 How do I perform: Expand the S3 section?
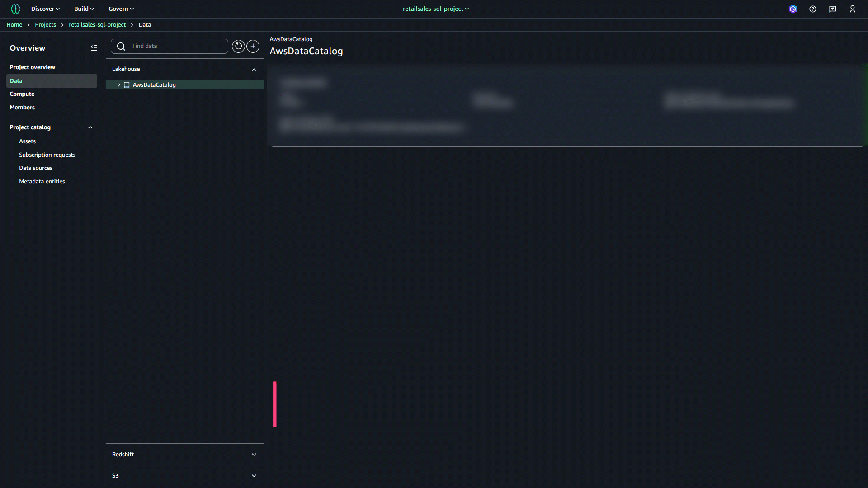(x=254, y=476)
